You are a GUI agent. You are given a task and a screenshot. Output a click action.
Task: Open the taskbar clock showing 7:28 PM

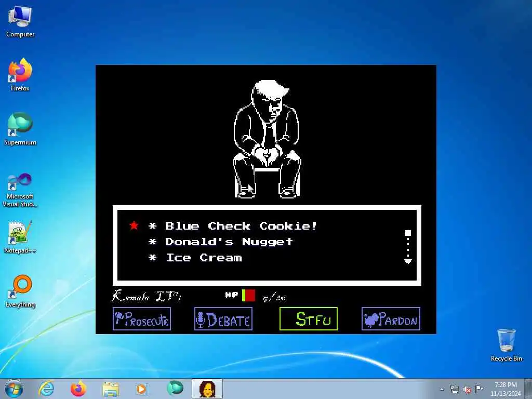tap(505, 389)
